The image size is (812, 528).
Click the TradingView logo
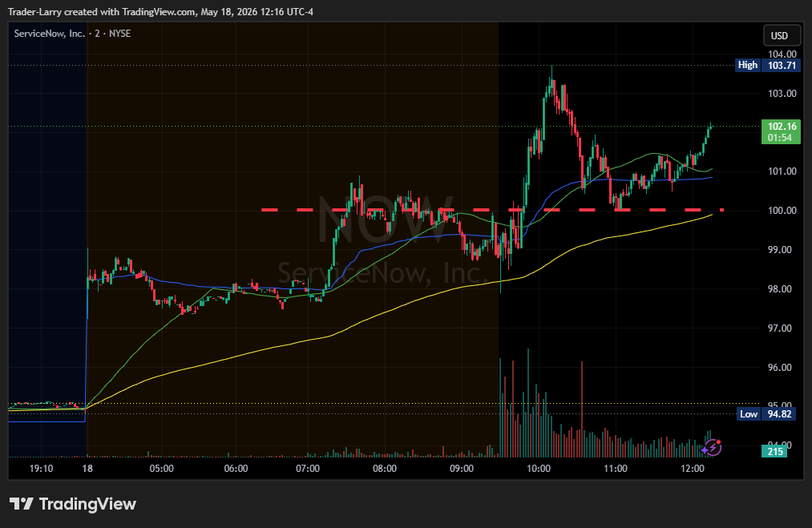(72, 504)
